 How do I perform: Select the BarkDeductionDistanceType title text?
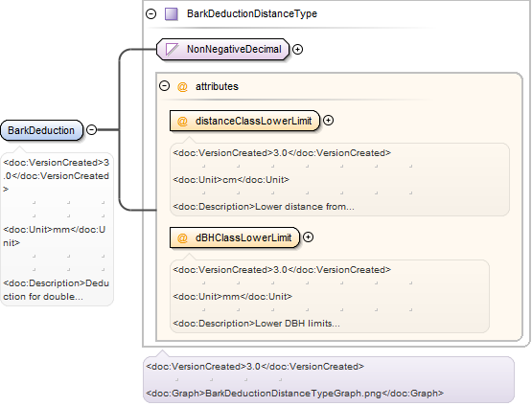click(252, 14)
